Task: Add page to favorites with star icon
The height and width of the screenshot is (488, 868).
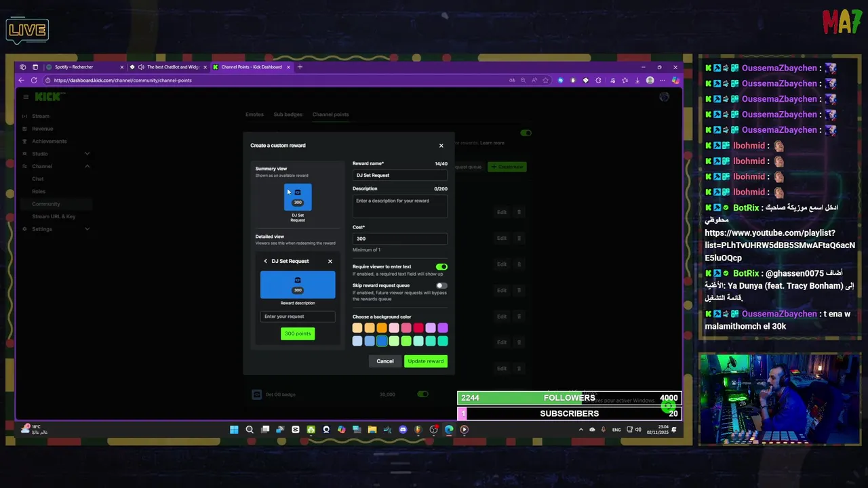Action: click(x=547, y=80)
